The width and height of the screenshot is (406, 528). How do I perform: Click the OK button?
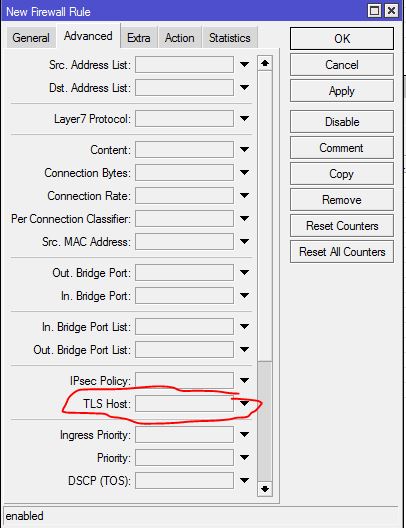[342, 39]
